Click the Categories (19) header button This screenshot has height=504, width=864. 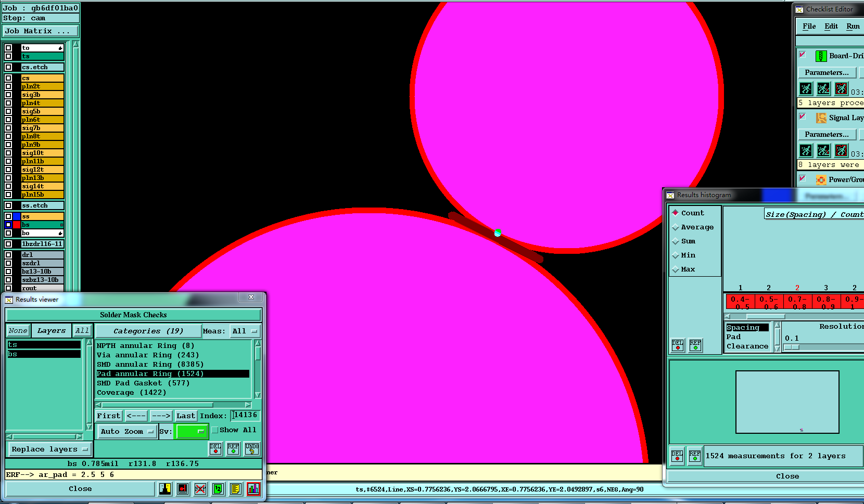click(148, 331)
